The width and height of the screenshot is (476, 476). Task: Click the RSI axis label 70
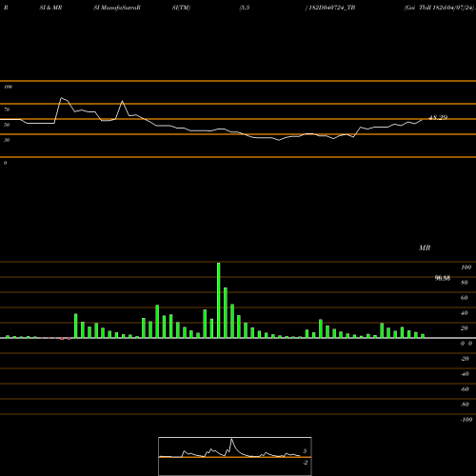(7, 109)
